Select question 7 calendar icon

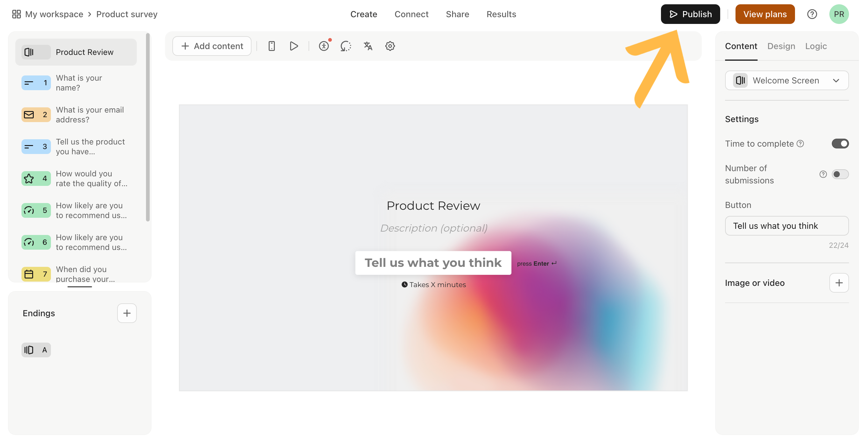point(36,274)
